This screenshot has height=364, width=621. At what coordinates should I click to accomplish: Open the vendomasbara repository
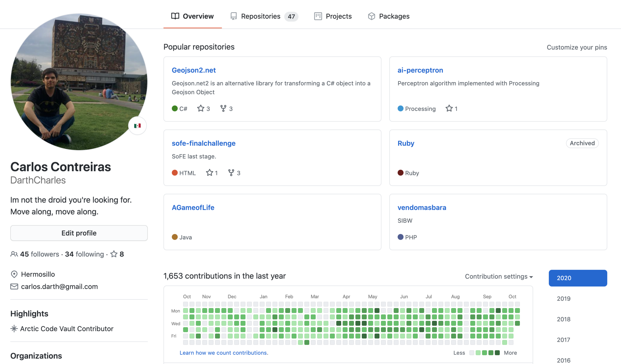(422, 207)
